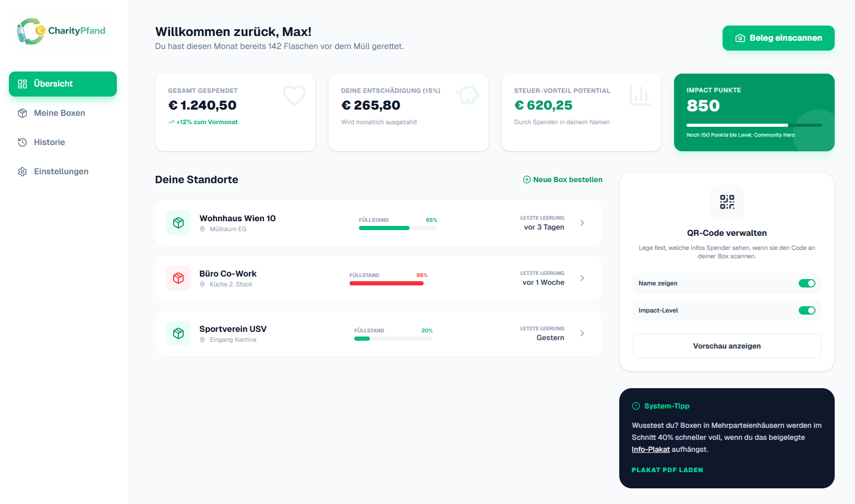Viewport: 855px width, 504px height.
Task: Click the Vorschau anzeigen button
Action: click(x=727, y=346)
